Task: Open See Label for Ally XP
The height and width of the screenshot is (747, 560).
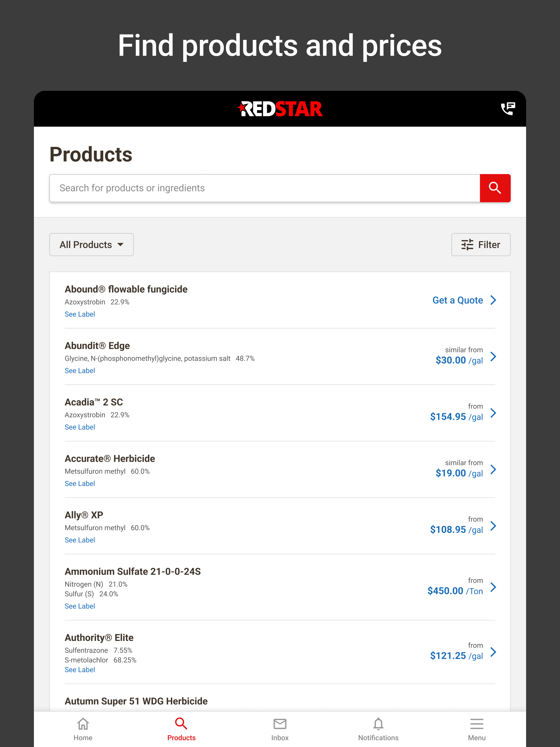Action: [x=80, y=540]
